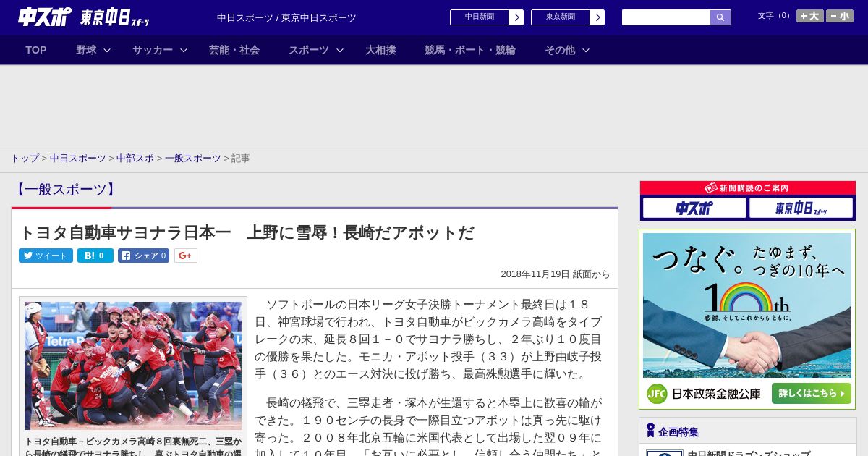Go to TOP in navigation bar
Viewport: 868px width, 456px height.
(x=36, y=50)
